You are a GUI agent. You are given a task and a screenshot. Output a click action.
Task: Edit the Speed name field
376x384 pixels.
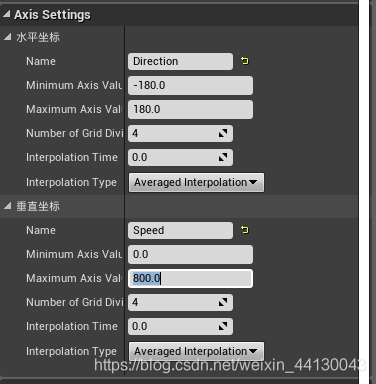(180, 230)
